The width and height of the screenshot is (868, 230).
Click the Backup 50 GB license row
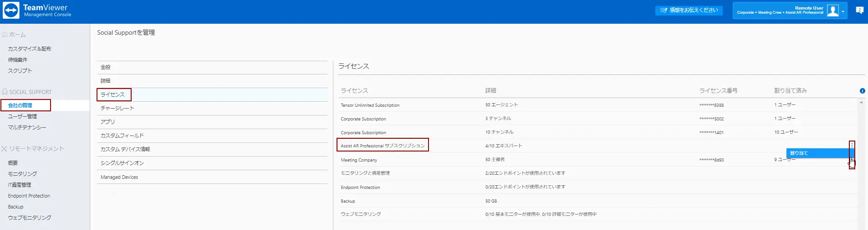coord(598,201)
